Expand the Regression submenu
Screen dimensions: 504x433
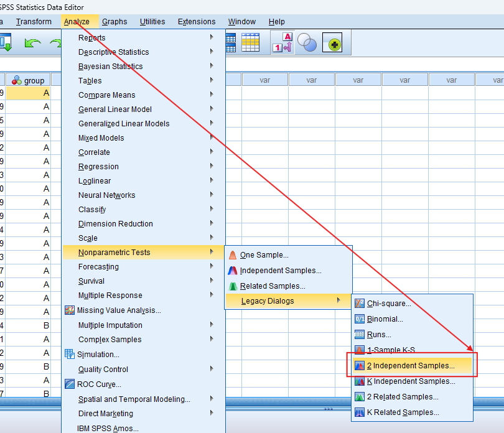click(98, 167)
